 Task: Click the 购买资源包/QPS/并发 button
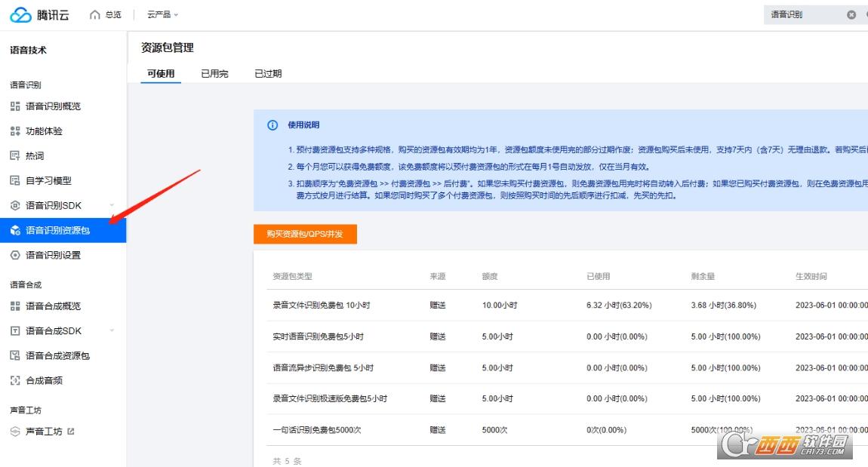[x=305, y=234]
